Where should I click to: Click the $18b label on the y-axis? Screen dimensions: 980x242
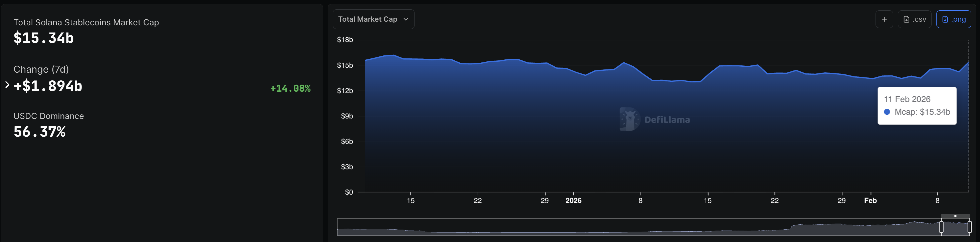point(345,40)
